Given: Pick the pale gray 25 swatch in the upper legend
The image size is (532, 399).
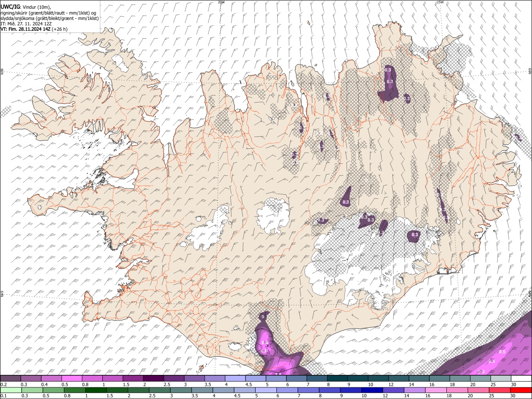Looking at the screenshot, I should pos(500,378).
